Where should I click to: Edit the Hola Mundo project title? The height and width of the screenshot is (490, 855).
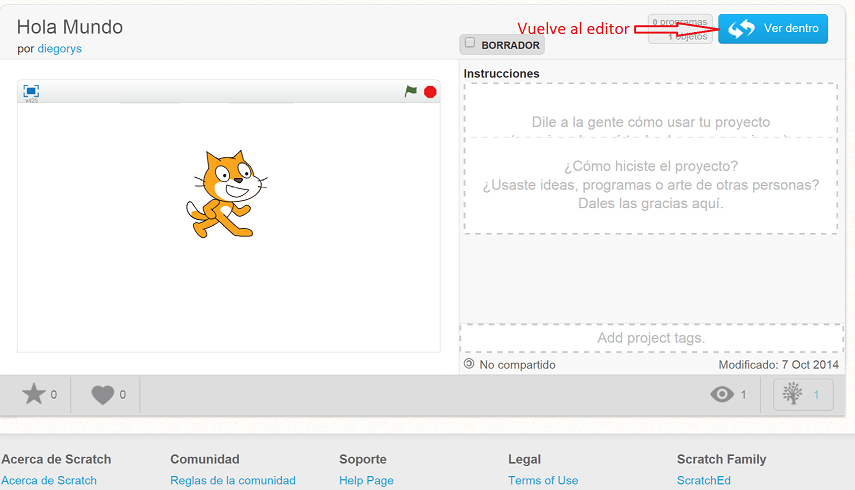point(70,27)
